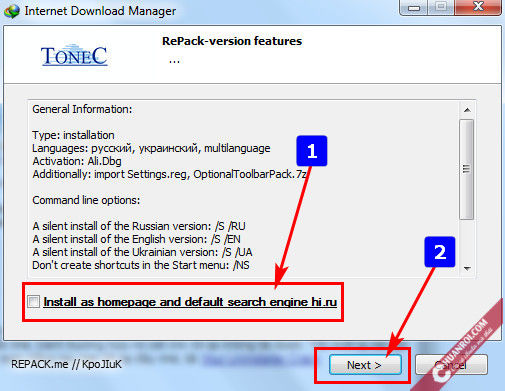Click the 'General Information:' line
The width and height of the screenshot is (505, 391).
[82, 109]
